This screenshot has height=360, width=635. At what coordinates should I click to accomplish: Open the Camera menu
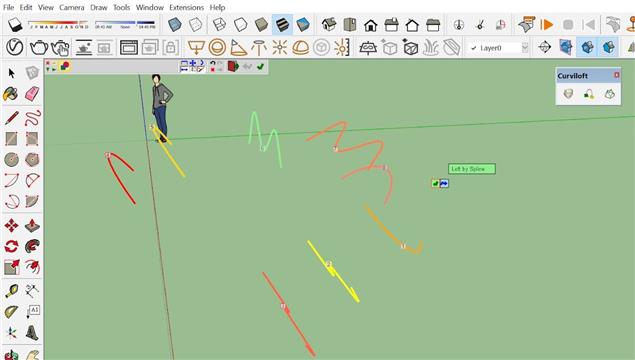[x=72, y=7]
